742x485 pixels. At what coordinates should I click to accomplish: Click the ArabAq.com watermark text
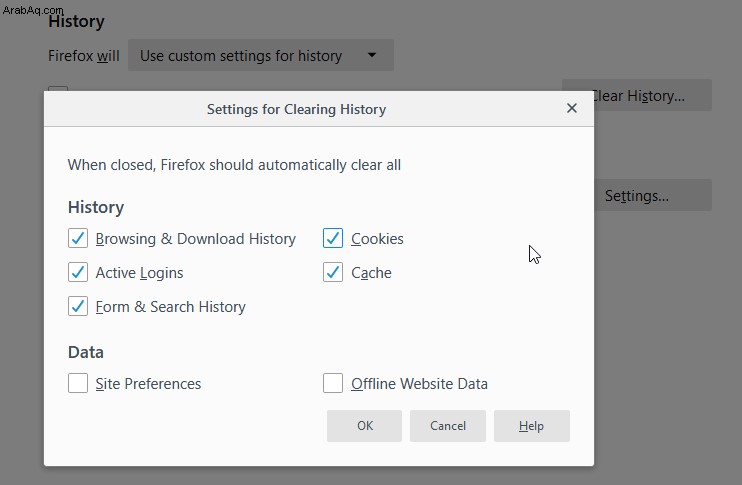[x=33, y=10]
